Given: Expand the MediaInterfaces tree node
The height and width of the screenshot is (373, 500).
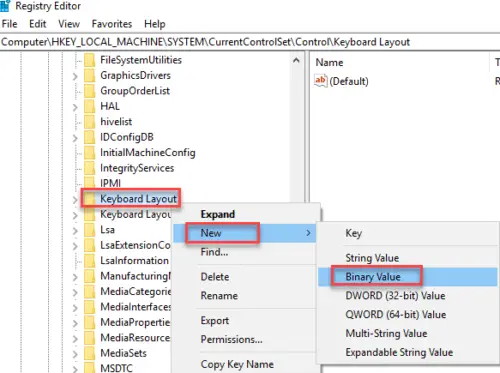Looking at the screenshot, I should tap(75, 308).
